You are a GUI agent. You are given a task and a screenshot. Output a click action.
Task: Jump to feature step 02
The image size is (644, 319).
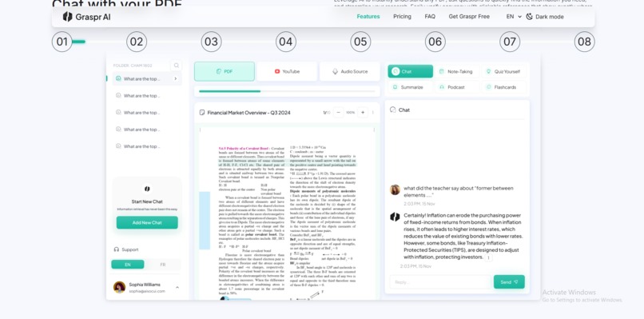point(137,42)
